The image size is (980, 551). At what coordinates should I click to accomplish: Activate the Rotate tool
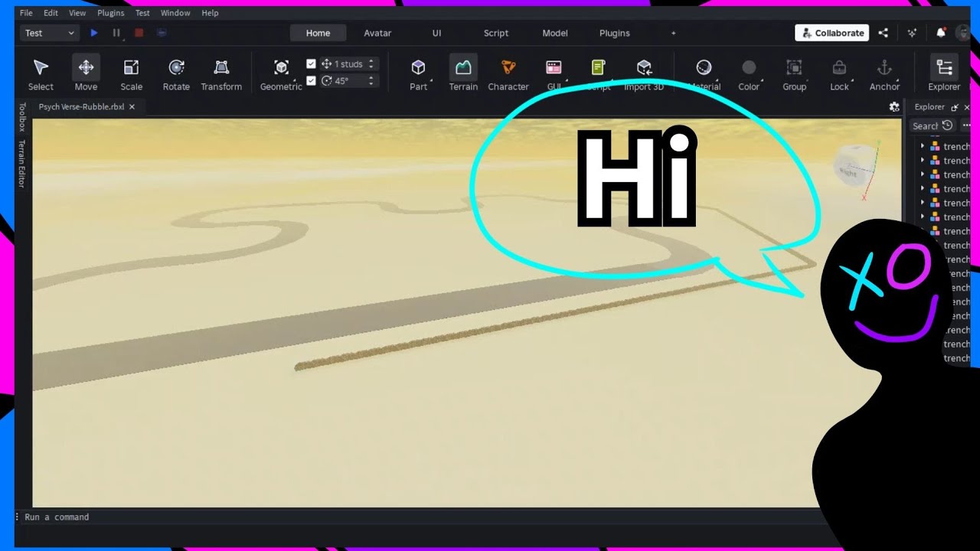pyautogui.click(x=176, y=73)
